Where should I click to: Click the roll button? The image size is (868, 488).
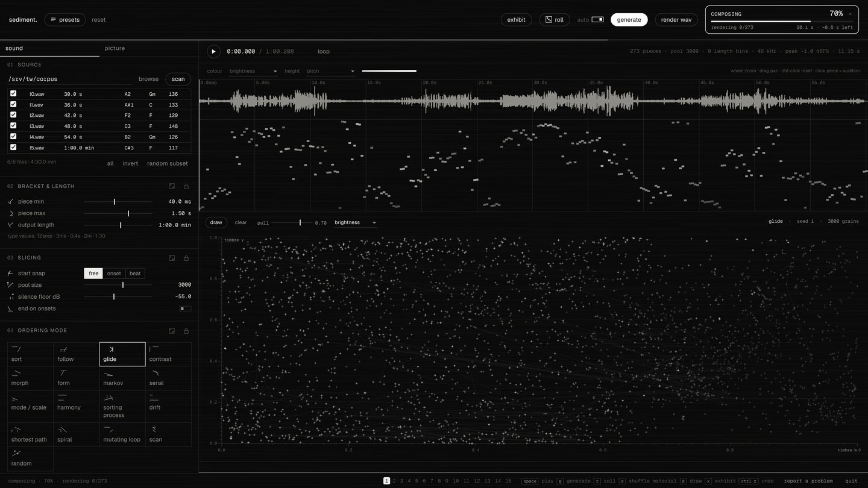555,20
